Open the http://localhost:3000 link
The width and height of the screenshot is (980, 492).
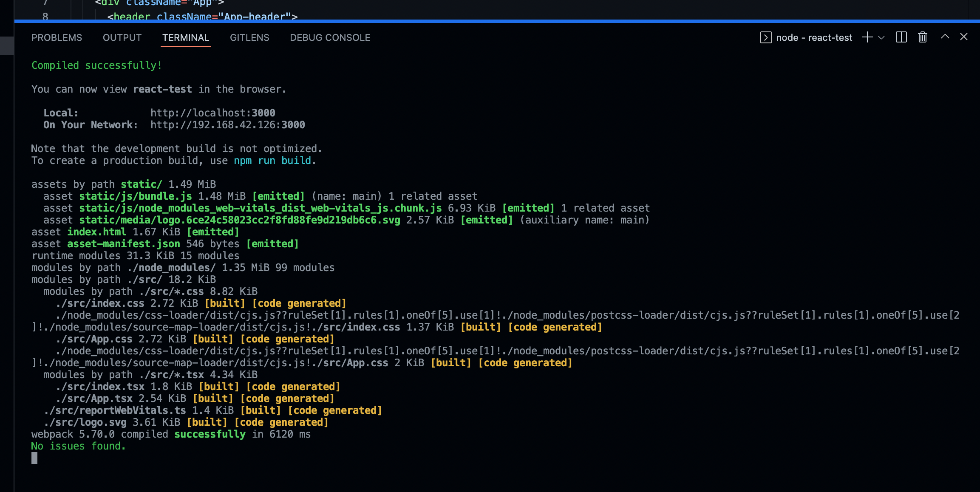pos(212,113)
